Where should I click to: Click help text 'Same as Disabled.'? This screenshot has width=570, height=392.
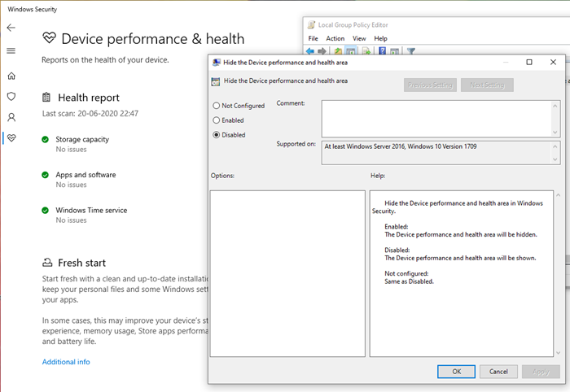pos(409,281)
